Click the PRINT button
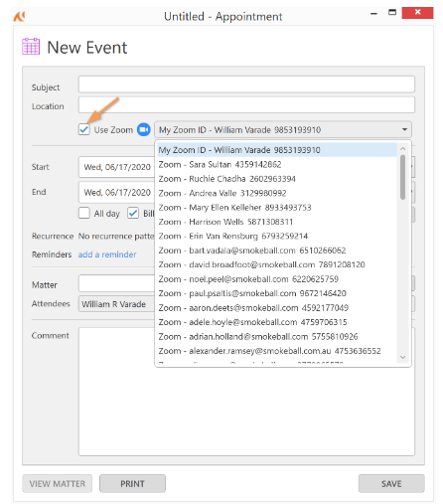The image size is (443, 504). [132, 484]
